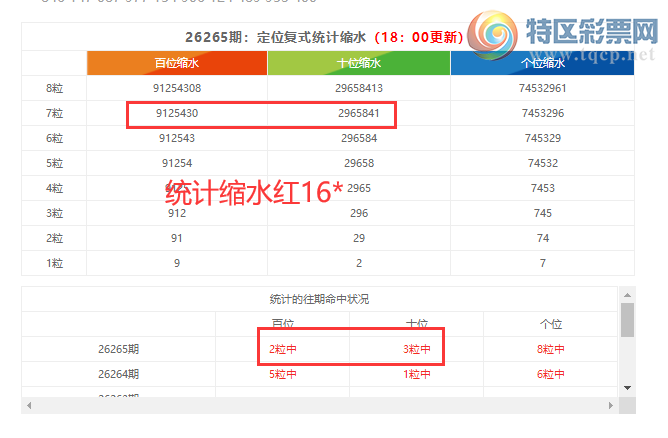Click the 1粒中 result for 26264期
Image resolution: width=668 pixels, height=438 pixels.
tap(417, 374)
